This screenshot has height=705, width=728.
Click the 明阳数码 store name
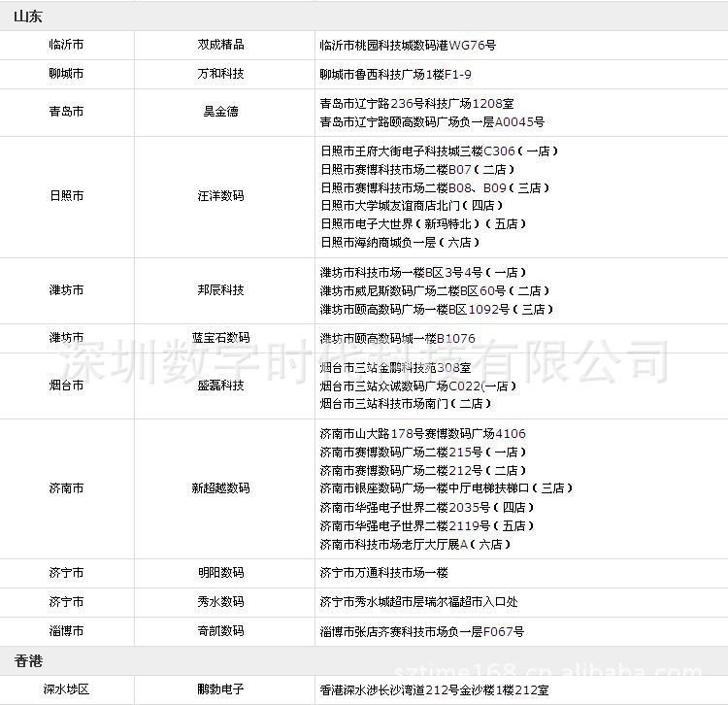tap(220, 573)
